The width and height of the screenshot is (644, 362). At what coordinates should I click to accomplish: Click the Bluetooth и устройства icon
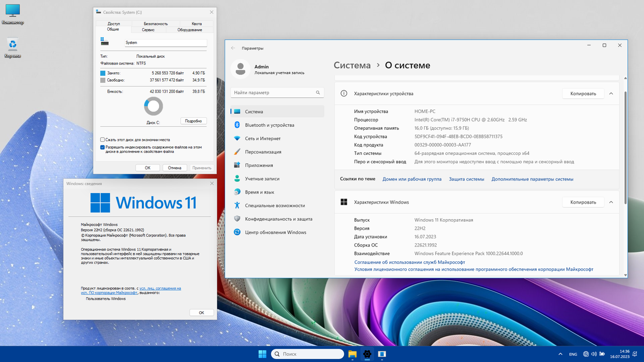[237, 125]
